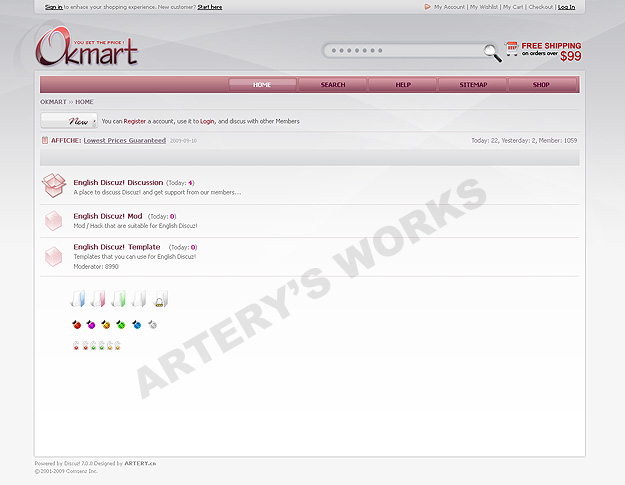Click the magnifying glass search icon
The image size is (625, 485).
491,52
